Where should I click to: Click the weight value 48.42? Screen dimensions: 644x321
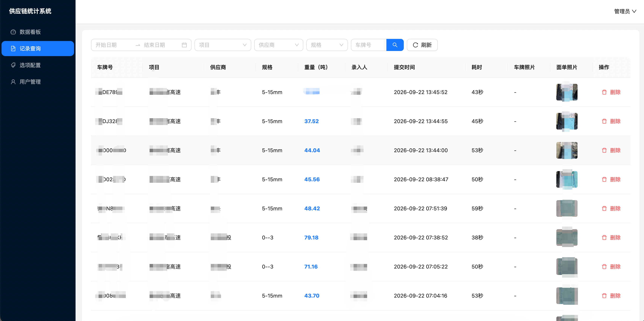click(x=312, y=208)
